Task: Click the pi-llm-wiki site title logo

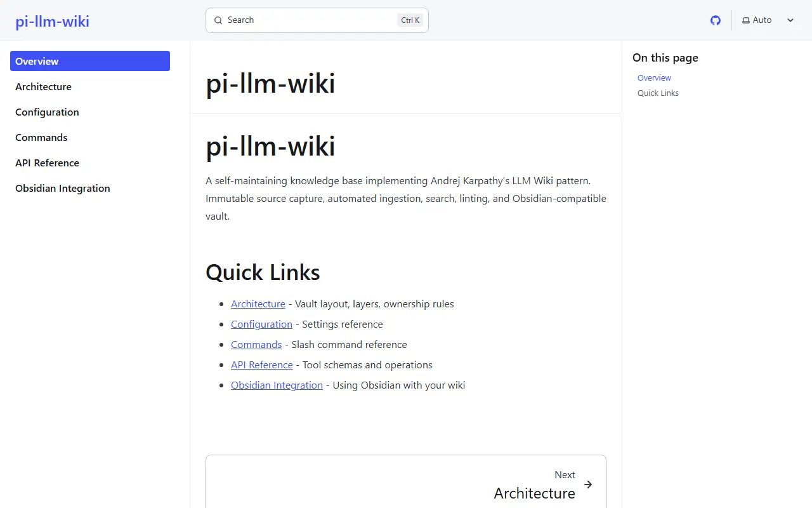Action: pos(53,22)
